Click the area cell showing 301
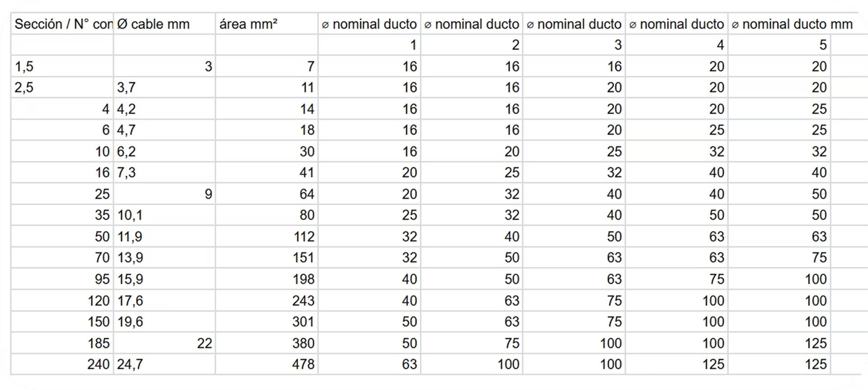This screenshot has width=868, height=390. coord(266,322)
